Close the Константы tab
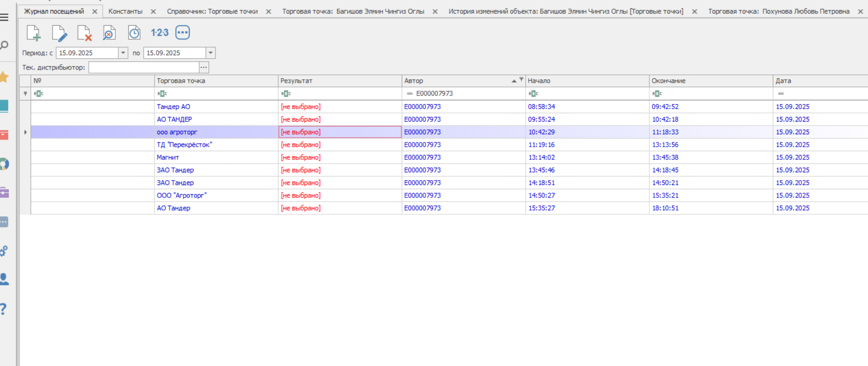 (x=153, y=11)
